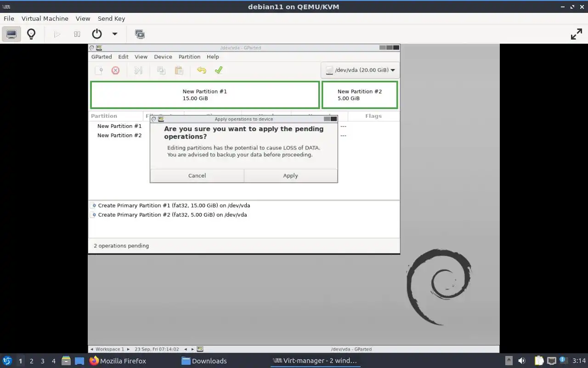Open the manage VM snapshots icon
Screen dimensions: 588x368
[x=140, y=34]
